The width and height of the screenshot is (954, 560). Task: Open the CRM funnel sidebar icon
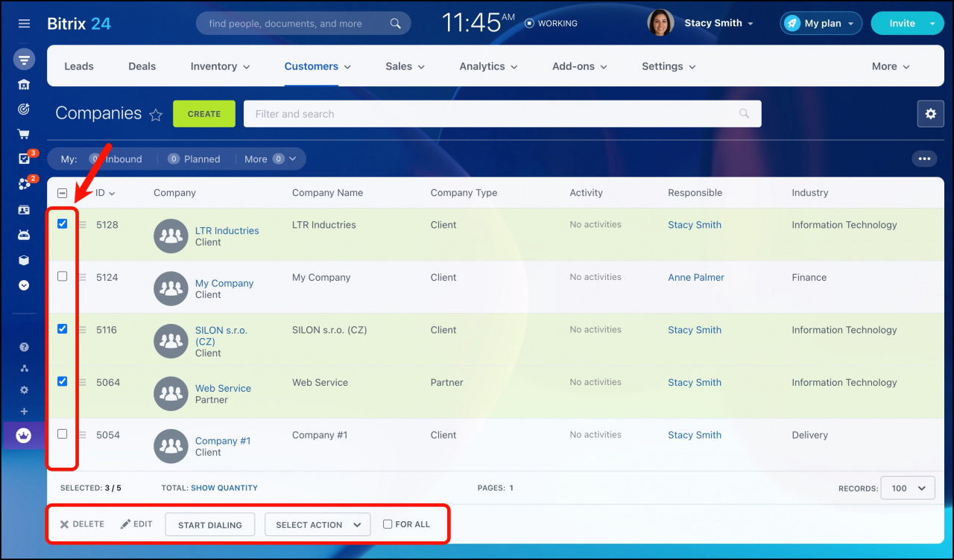[x=24, y=60]
